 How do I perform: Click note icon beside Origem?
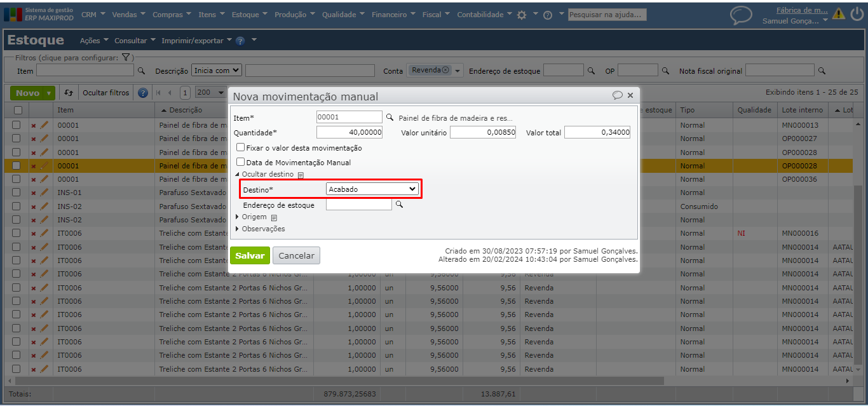click(x=274, y=217)
